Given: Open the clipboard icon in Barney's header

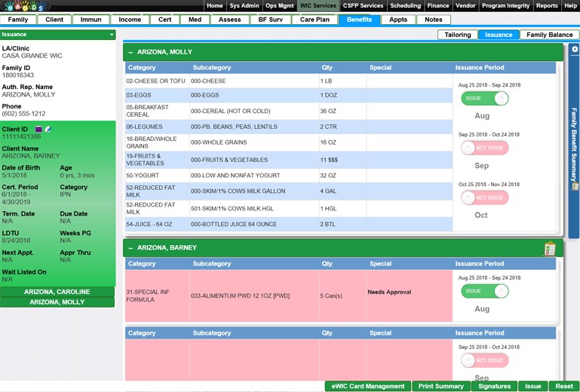Looking at the screenshot, I should coord(549,248).
